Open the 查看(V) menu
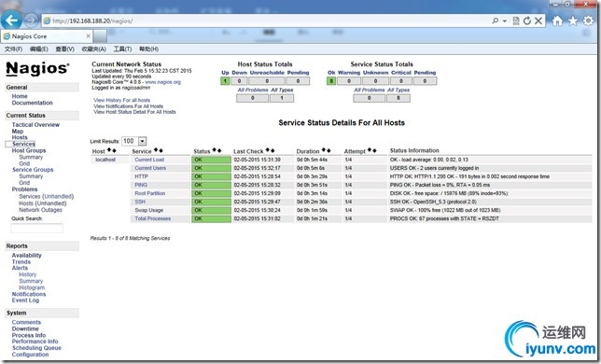This screenshot has width=601, height=364. click(x=64, y=49)
